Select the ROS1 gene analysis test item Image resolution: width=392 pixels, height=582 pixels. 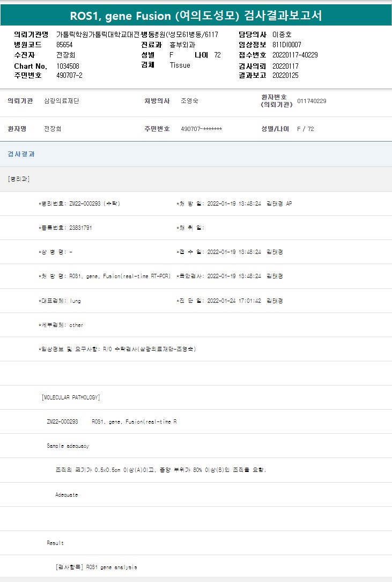click(97, 567)
